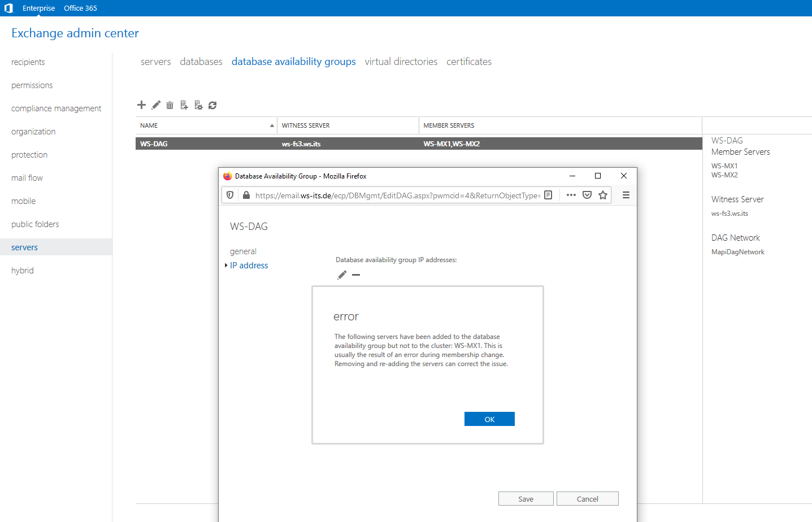The image size is (812, 522).
Task: Click the Firefox URL address field
Action: pyautogui.click(x=397, y=195)
